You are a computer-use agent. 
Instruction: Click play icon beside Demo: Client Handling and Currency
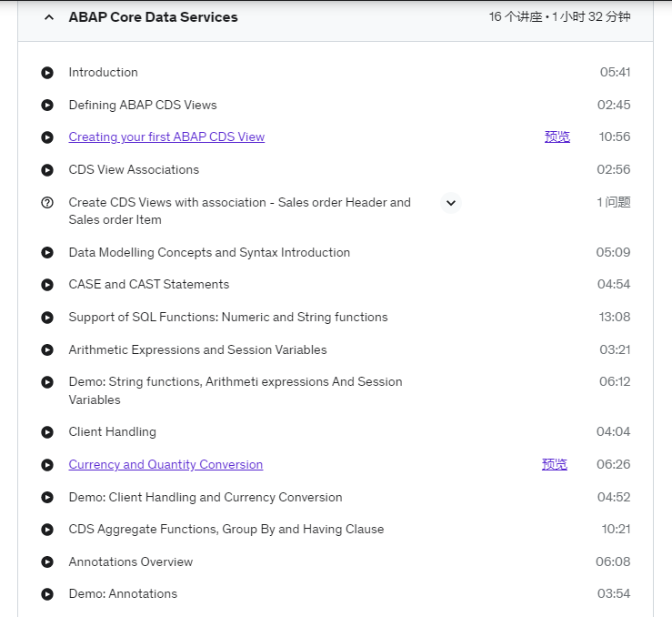tap(47, 498)
